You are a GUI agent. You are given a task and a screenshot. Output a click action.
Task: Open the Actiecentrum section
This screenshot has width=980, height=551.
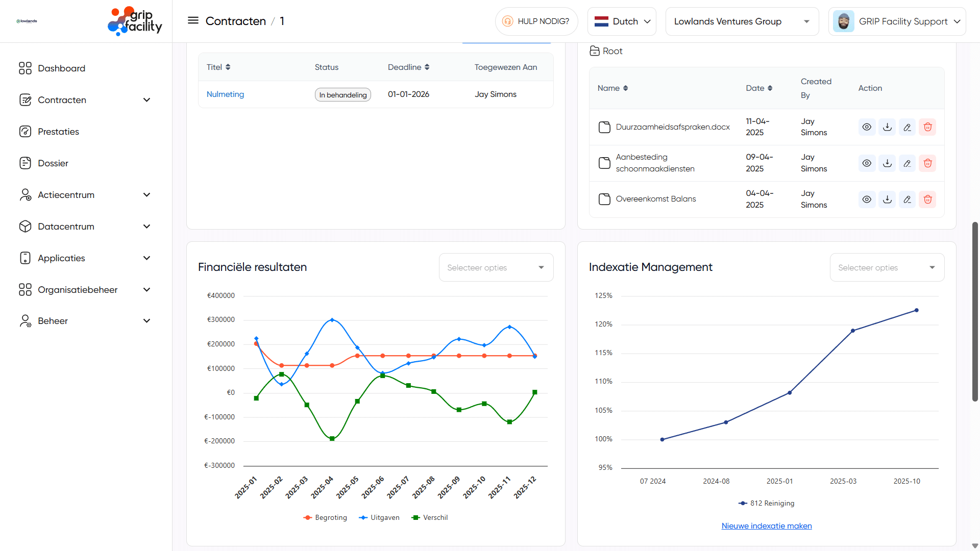click(x=66, y=194)
